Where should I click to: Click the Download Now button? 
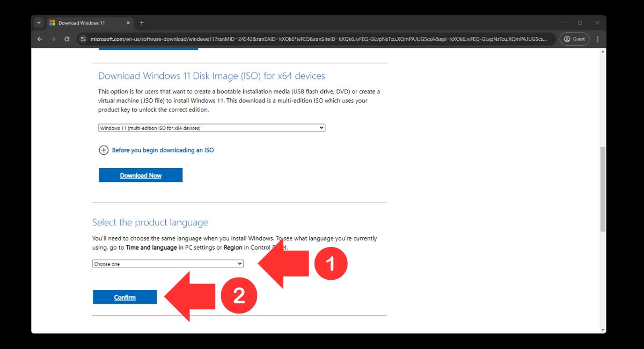point(141,176)
